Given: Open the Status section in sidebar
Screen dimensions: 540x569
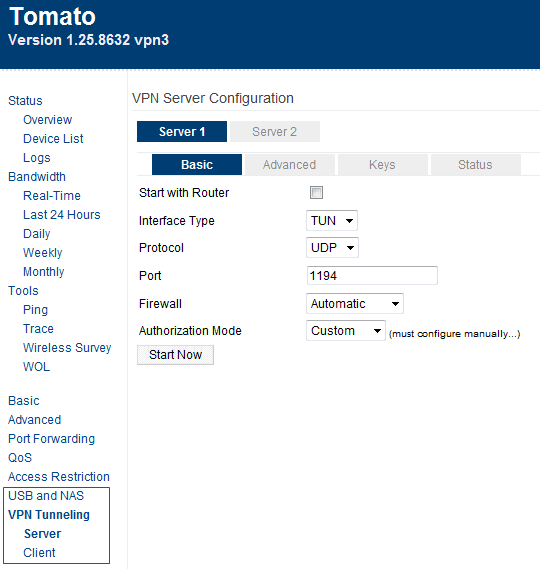Looking at the screenshot, I should coord(25,101).
